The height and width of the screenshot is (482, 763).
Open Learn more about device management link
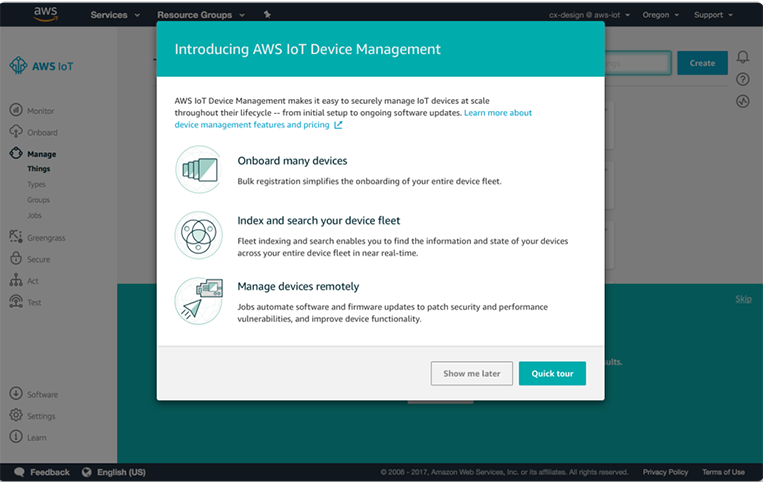[x=353, y=119]
